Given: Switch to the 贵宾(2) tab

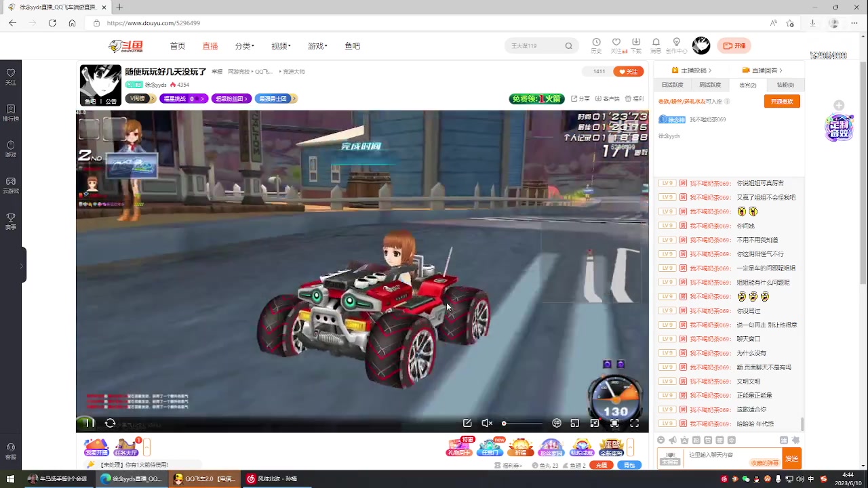Looking at the screenshot, I should pos(748,85).
